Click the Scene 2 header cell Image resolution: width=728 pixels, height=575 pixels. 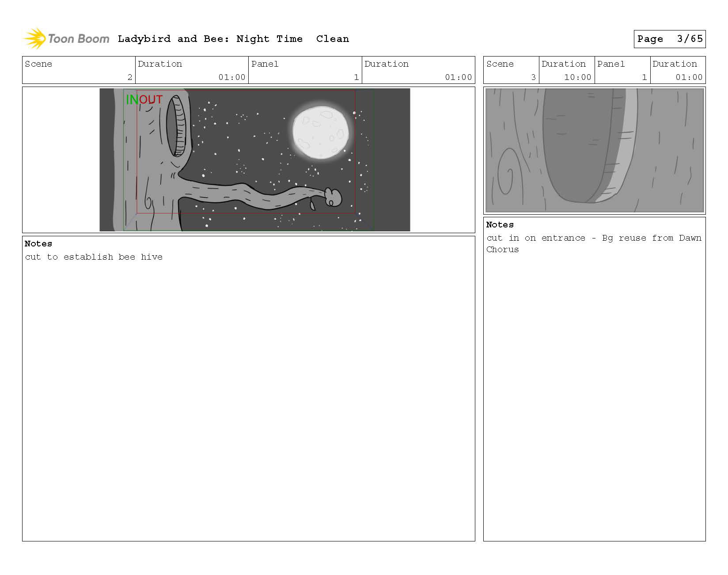tap(79, 70)
